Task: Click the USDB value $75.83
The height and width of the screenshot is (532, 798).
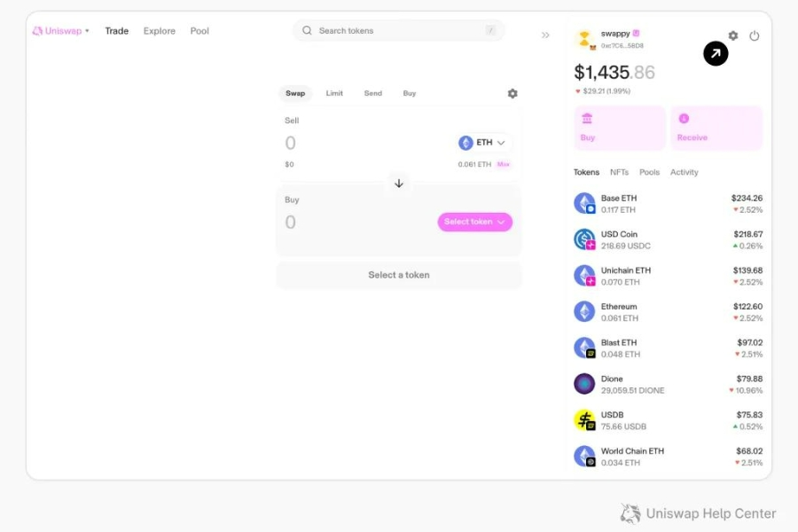Action: click(749, 415)
